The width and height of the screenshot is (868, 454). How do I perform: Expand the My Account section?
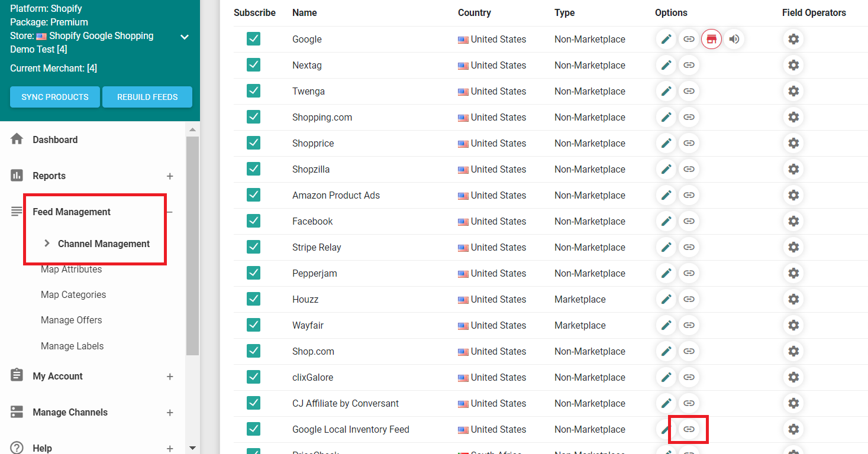[x=170, y=377]
